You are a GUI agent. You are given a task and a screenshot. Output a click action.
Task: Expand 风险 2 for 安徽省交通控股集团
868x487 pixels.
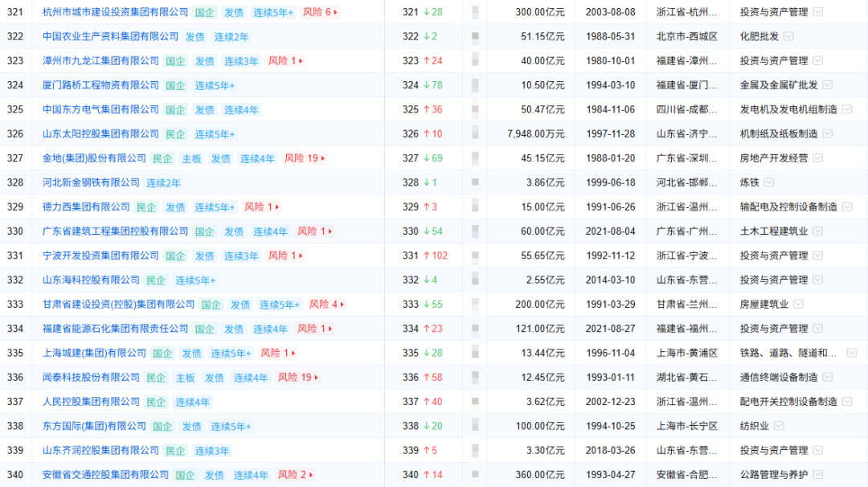(x=296, y=475)
